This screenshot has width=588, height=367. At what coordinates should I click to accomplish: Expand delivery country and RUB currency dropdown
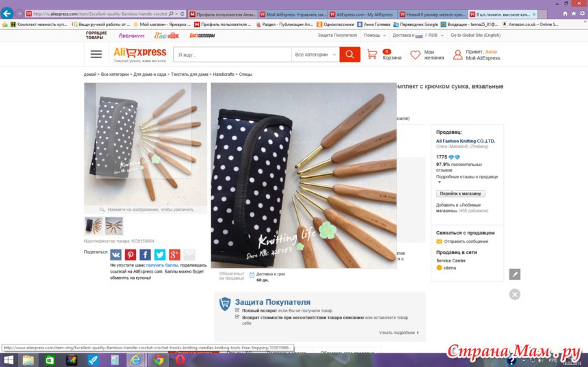click(418, 36)
